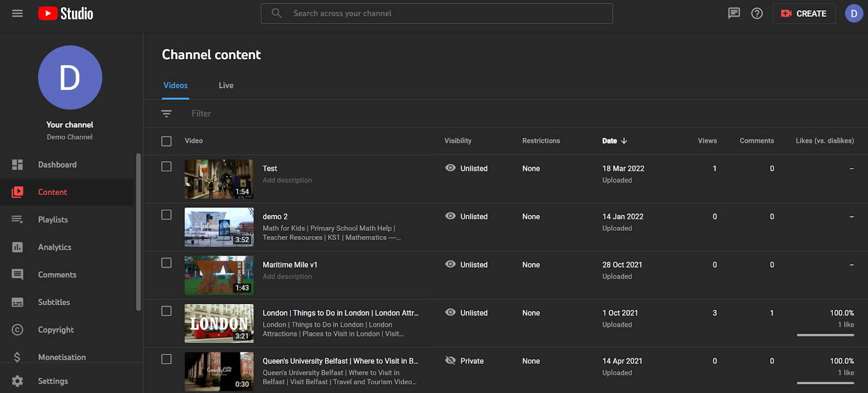868x393 pixels.
Task: Click the Playlists sidebar icon
Action: (17, 219)
